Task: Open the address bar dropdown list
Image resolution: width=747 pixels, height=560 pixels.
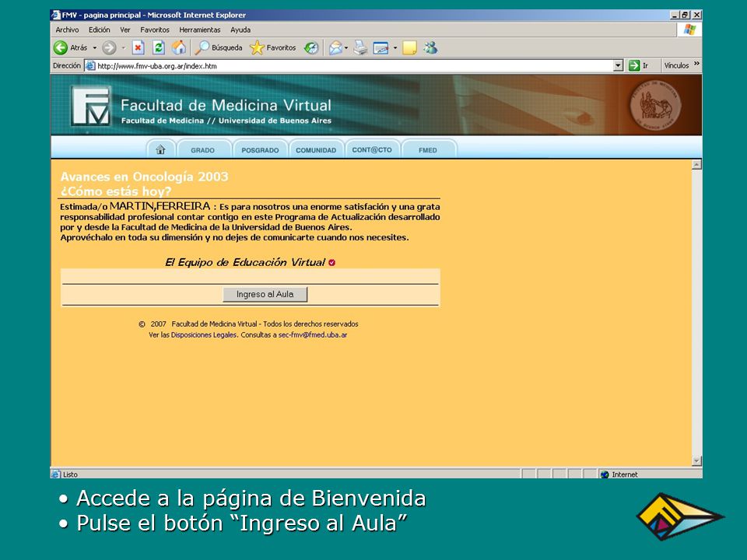Action: 619,65
